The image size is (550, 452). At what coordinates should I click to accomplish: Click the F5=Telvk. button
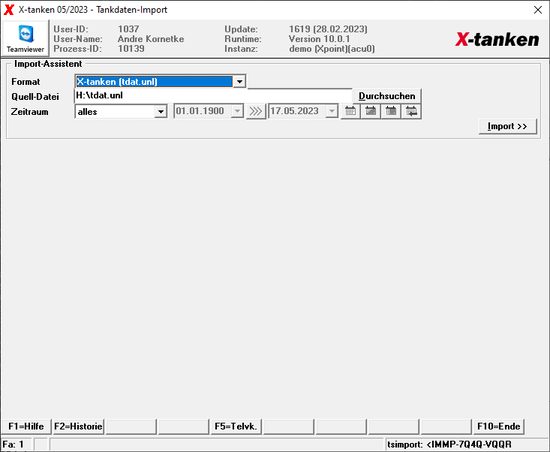click(236, 426)
